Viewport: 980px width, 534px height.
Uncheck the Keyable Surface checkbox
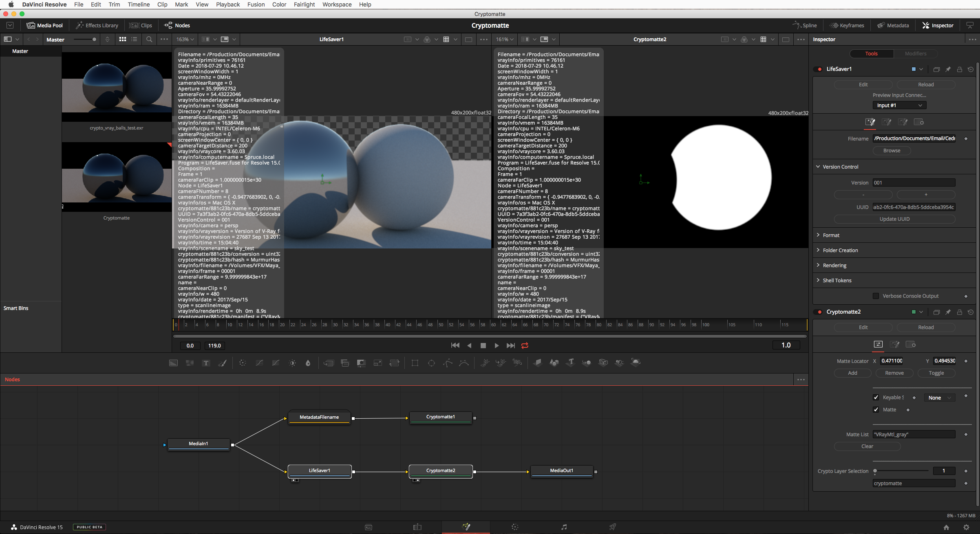(876, 397)
